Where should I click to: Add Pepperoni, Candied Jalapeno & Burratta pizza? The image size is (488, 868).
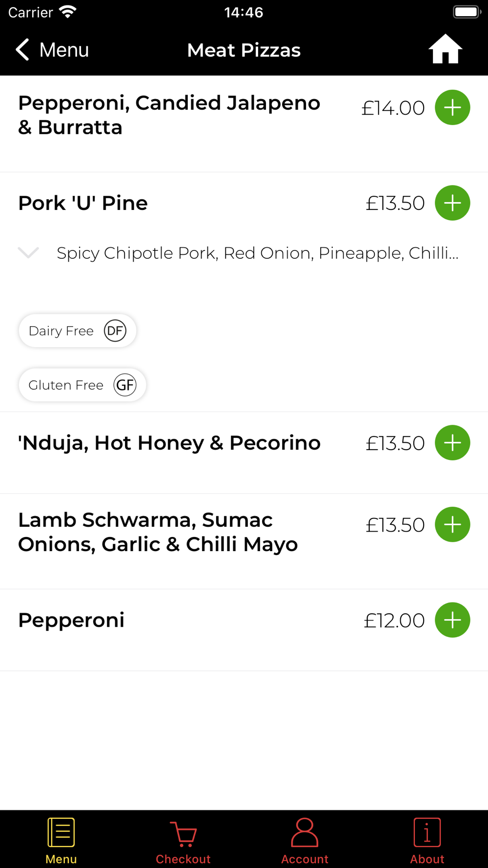452,107
